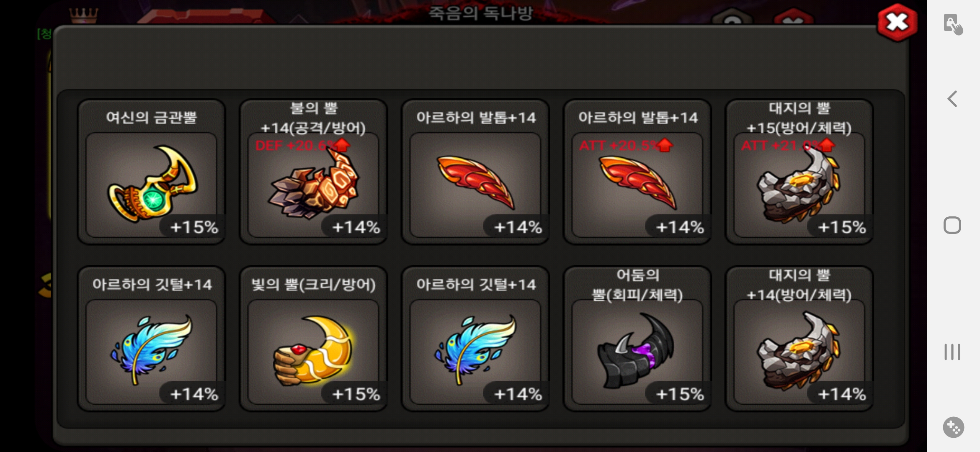Image resolution: width=980 pixels, height=452 pixels.
Task: Pick the 빛의 뿔(크리/방어) golden horn
Action: click(313, 339)
